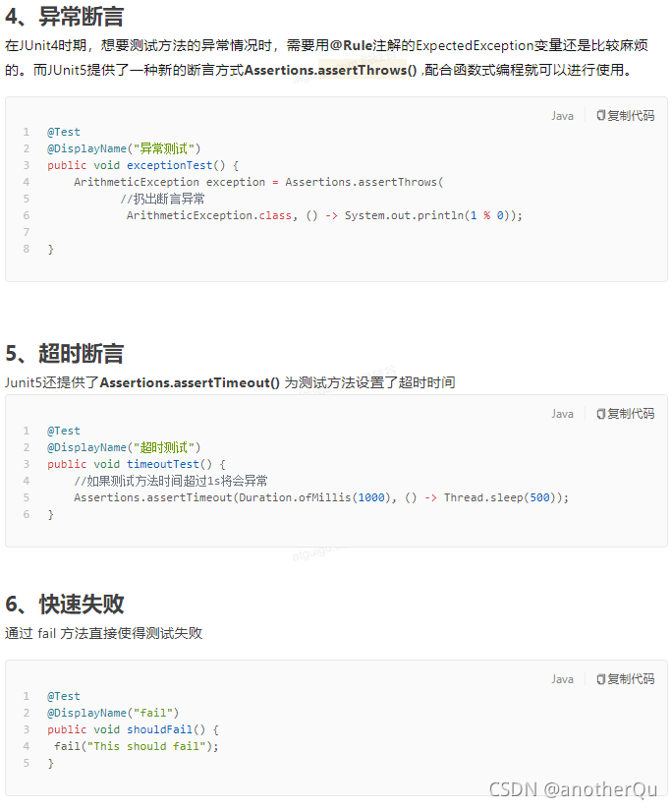Image resolution: width=672 pixels, height=810 pixels.
Task: Click the line public void exceptionTest()
Action: tap(143, 165)
